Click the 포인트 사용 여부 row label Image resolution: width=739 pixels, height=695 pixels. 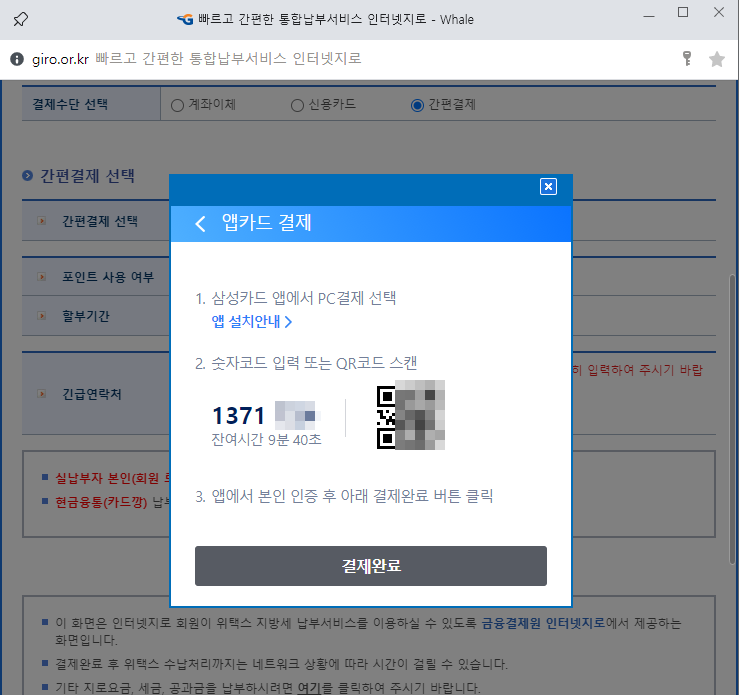[108, 277]
